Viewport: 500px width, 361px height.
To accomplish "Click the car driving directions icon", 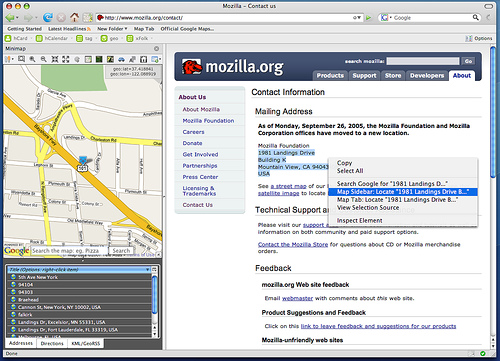I will 121,59.
